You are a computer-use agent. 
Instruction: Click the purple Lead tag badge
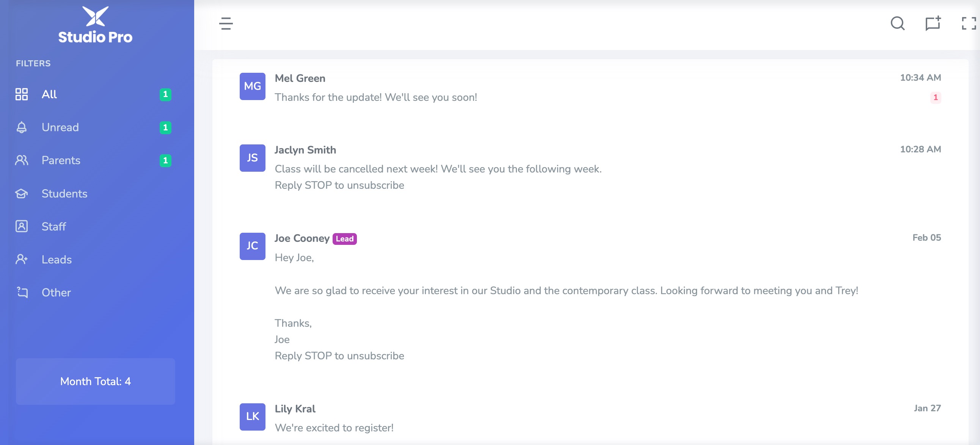[x=345, y=239]
